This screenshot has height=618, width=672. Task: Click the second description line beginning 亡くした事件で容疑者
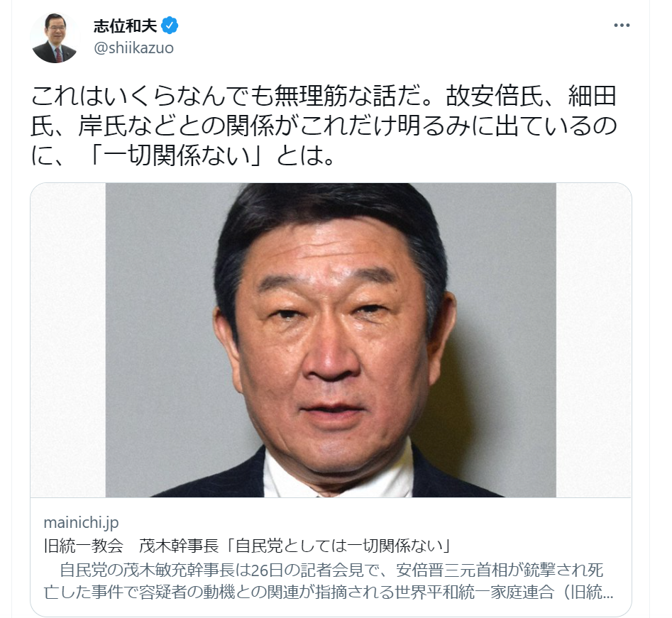329,592
